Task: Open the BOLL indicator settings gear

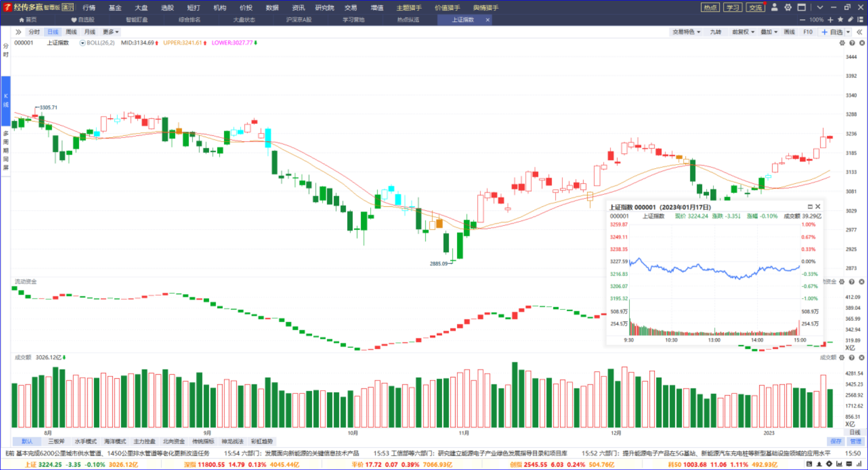Action: 842,43
